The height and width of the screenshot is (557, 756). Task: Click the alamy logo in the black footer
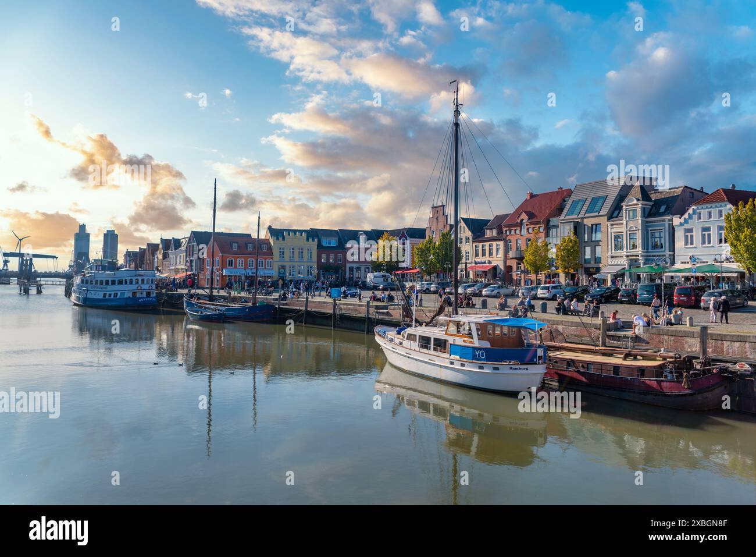[59, 530]
